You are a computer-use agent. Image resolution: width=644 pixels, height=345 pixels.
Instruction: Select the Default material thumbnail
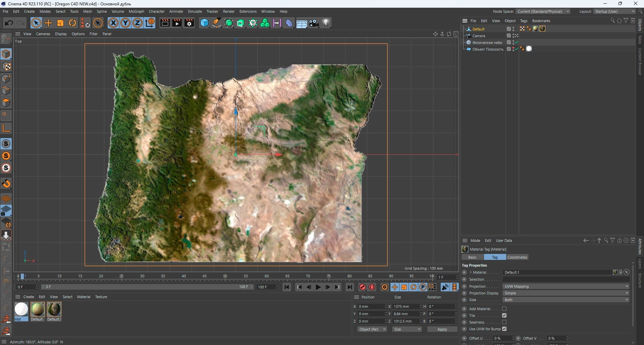click(x=38, y=309)
